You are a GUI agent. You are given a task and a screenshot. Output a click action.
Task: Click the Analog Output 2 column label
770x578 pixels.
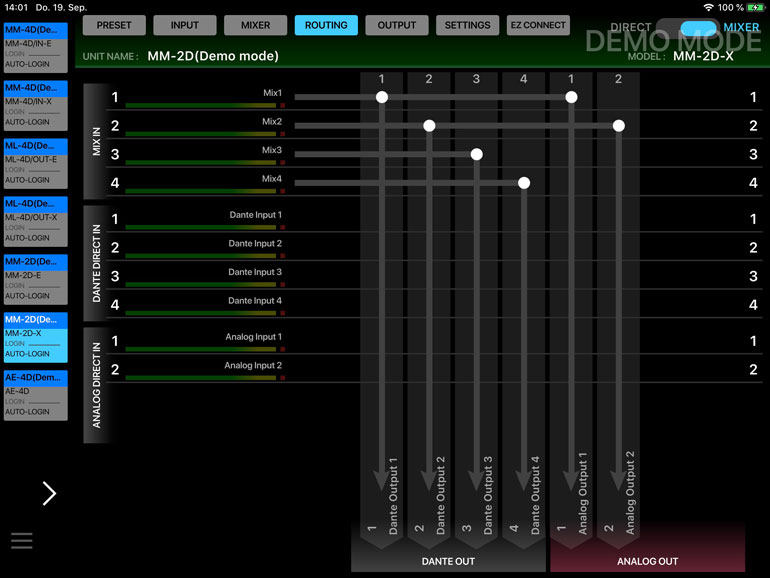tap(630, 493)
